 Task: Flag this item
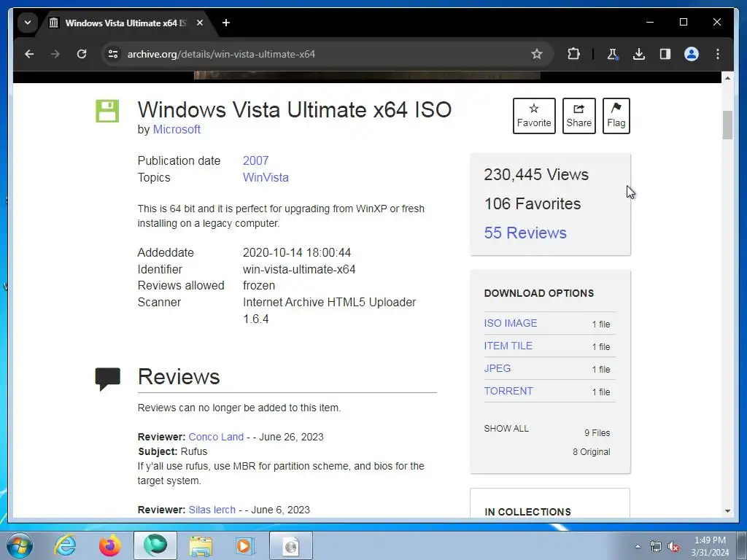pyautogui.click(x=616, y=116)
